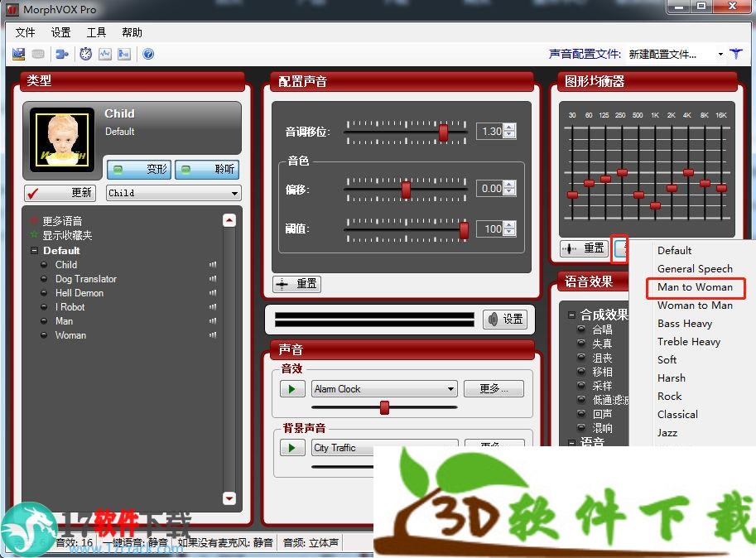The width and height of the screenshot is (756, 558).
Task: Open help via blue question mark icon
Action: 148,54
